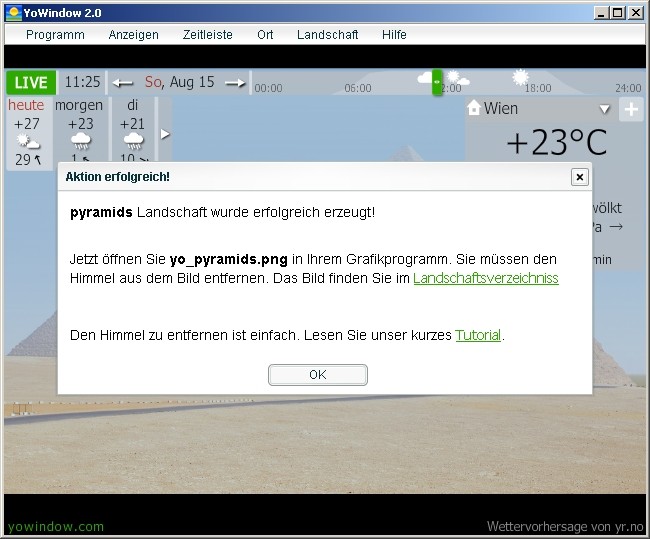Open the Zeitleiste menu
Image resolution: width=650 pixels, height=539 pixels.
[207, 34]
